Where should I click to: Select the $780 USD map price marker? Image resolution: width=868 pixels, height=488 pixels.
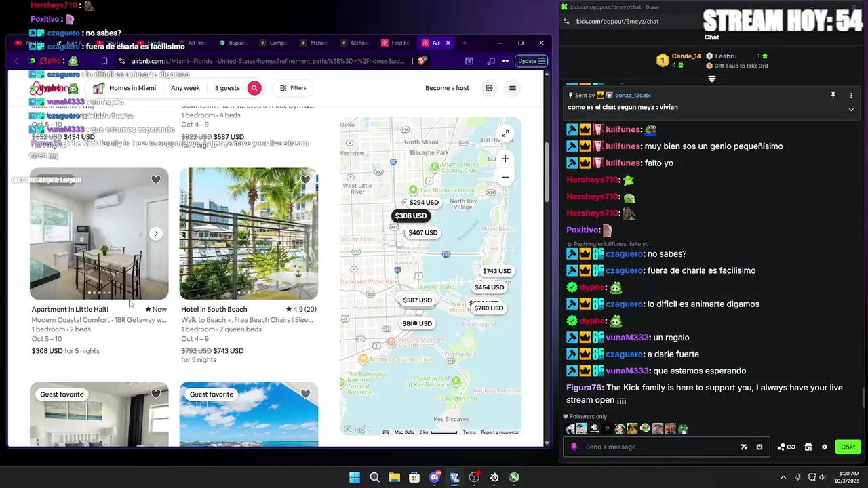point(489,308)
